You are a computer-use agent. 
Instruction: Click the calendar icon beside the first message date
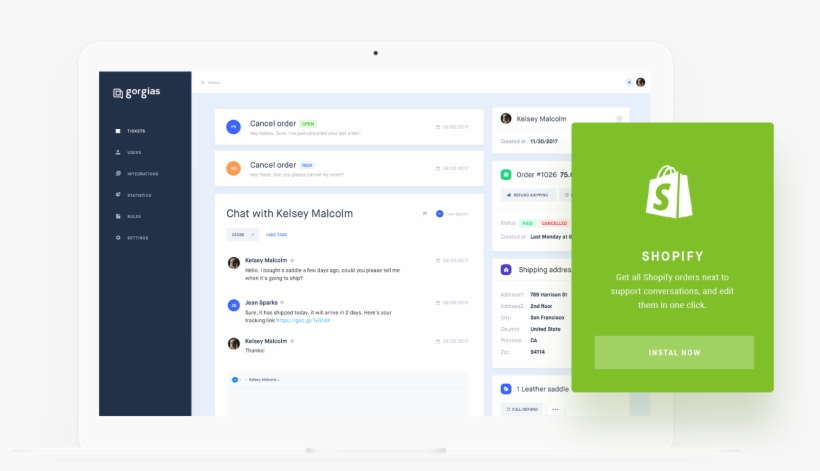tap(438, 260)
